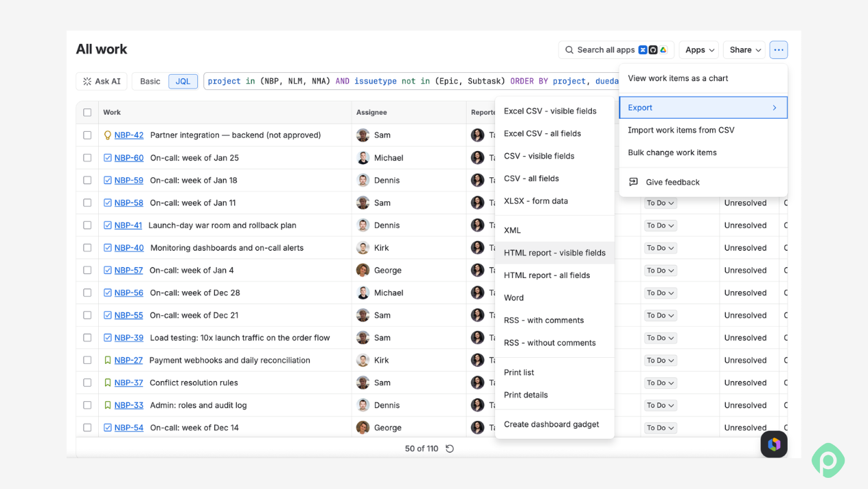
Task: Click Kirk's avatar in the NBP-40 row
Action: (x=363, y=248)
